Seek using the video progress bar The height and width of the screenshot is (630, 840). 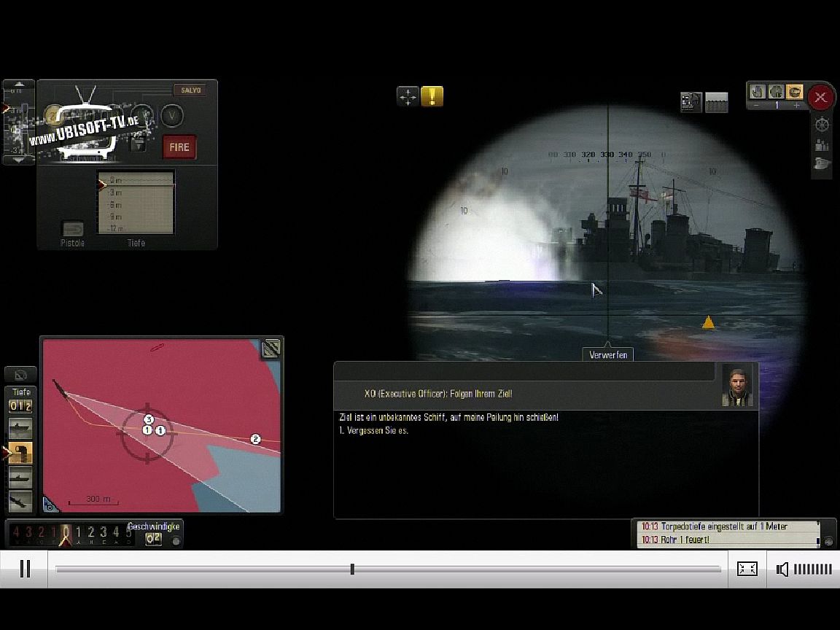tap(389, 569)
